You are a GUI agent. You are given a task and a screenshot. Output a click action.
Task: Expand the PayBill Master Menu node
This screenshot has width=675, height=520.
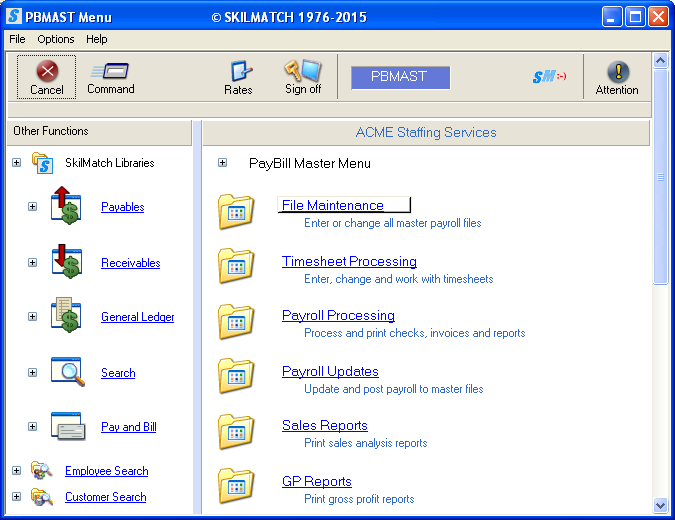tap(222, 163)
